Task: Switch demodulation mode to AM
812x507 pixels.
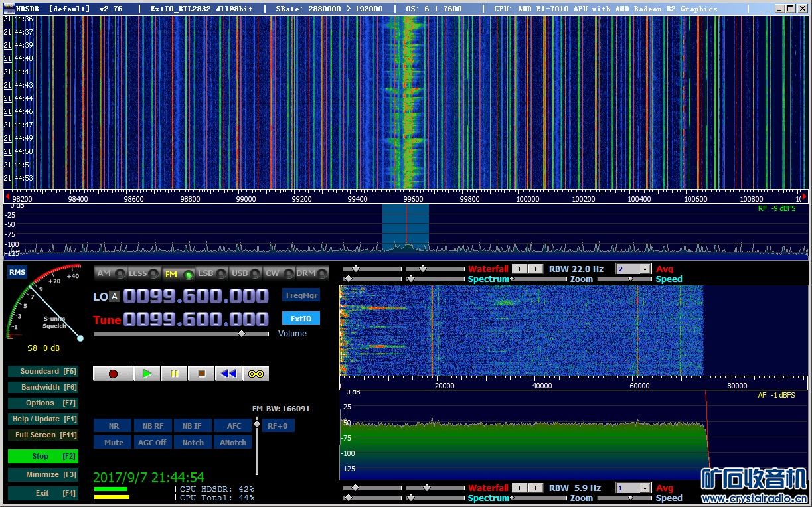Action: [x=110, y=273]
